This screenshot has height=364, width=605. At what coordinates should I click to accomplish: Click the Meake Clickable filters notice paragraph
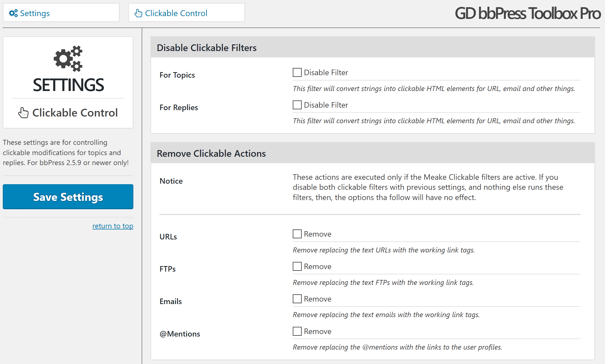click(x=428, y=187)
